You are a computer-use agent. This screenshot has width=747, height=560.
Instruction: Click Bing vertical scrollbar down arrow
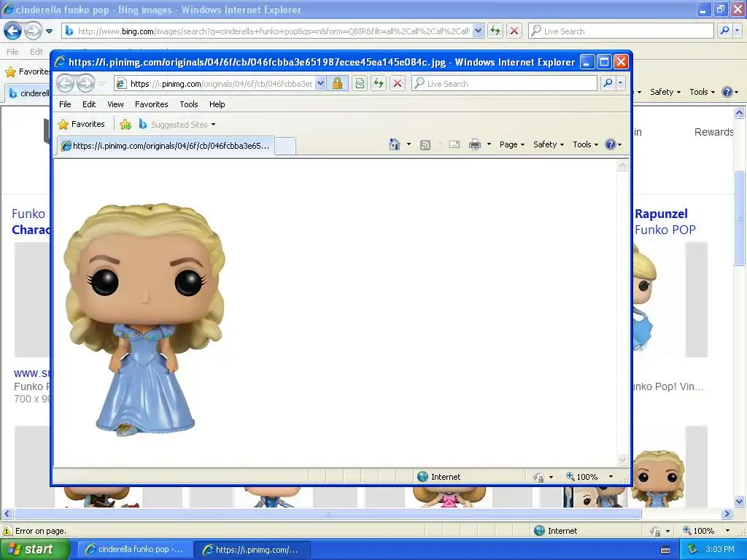pos(740,501)
